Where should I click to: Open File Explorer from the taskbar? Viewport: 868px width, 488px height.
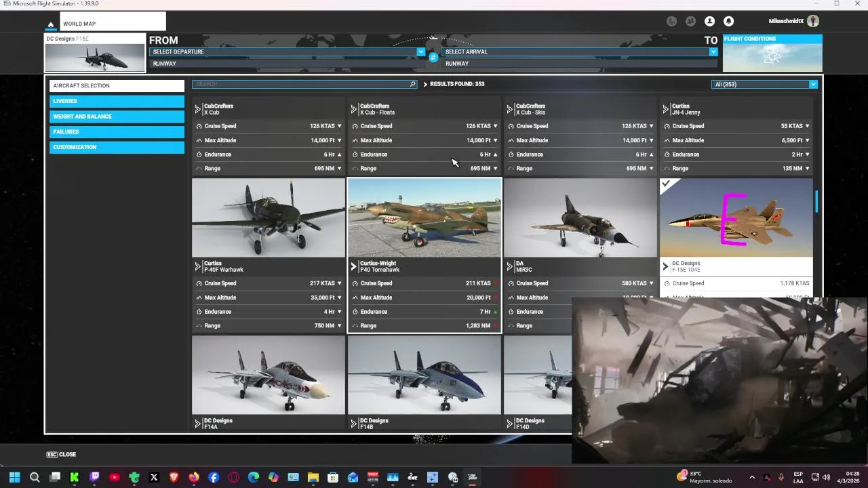[313, 477]
